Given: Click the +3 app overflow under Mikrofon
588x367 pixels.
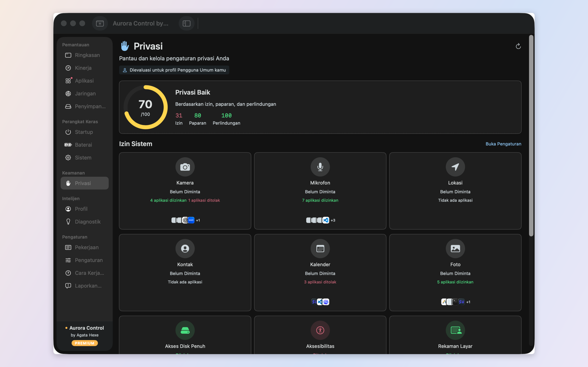Looking at the screenshot, I should 333,220.
